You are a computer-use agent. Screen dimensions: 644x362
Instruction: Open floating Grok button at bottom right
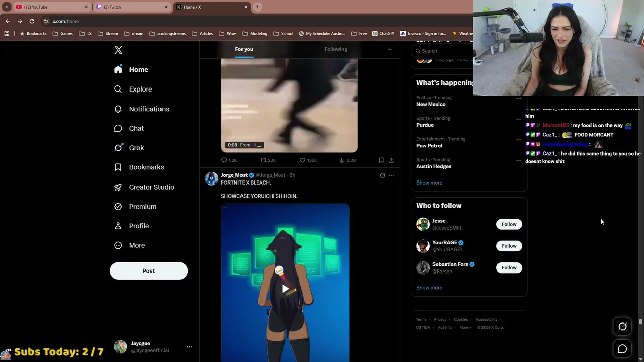point(622,327)
